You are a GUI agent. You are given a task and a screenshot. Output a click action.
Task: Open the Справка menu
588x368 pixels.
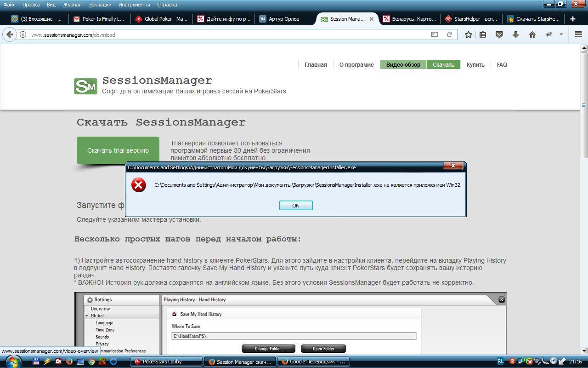click(167, 5)
